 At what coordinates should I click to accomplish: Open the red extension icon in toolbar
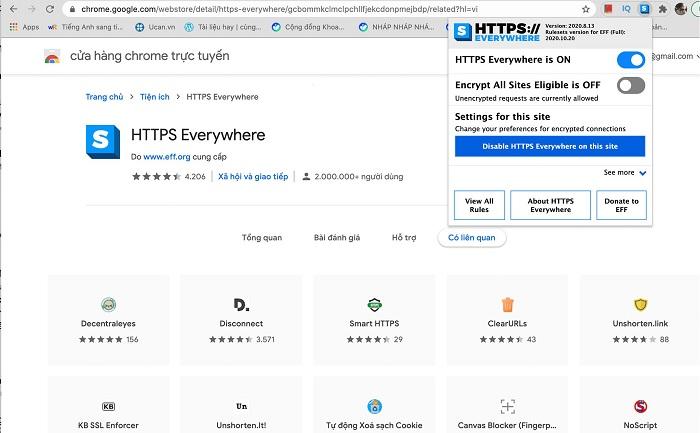pyautogui.click(x=608, y=9)
